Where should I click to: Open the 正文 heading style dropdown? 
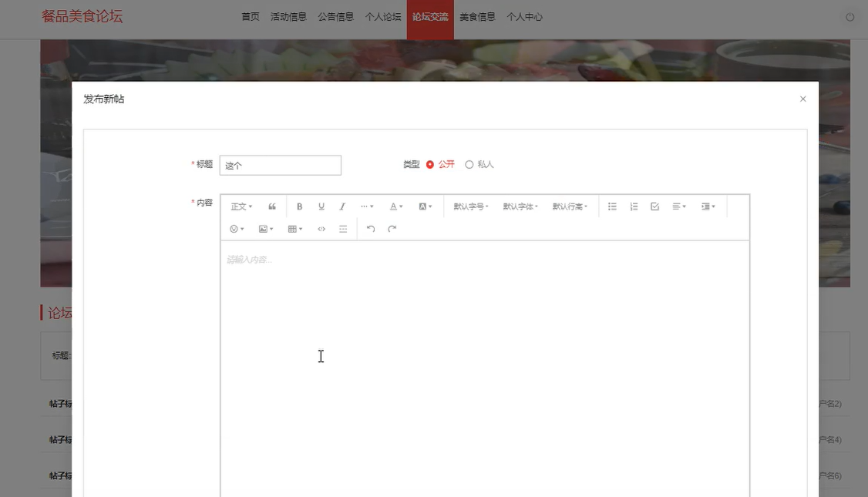[241, 207]
